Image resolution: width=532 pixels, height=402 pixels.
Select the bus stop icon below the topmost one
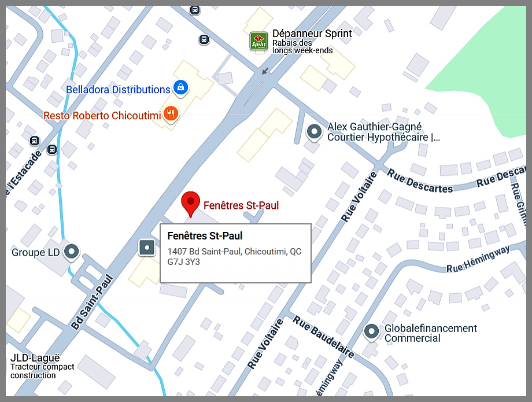pos(204,40)
